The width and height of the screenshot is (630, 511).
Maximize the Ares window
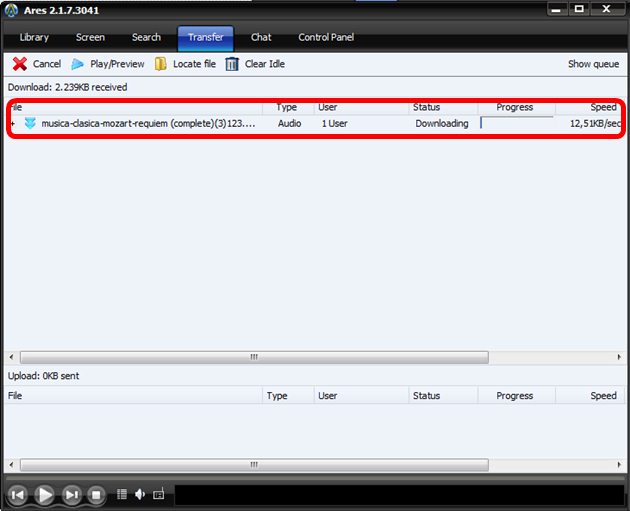(579, 9)
